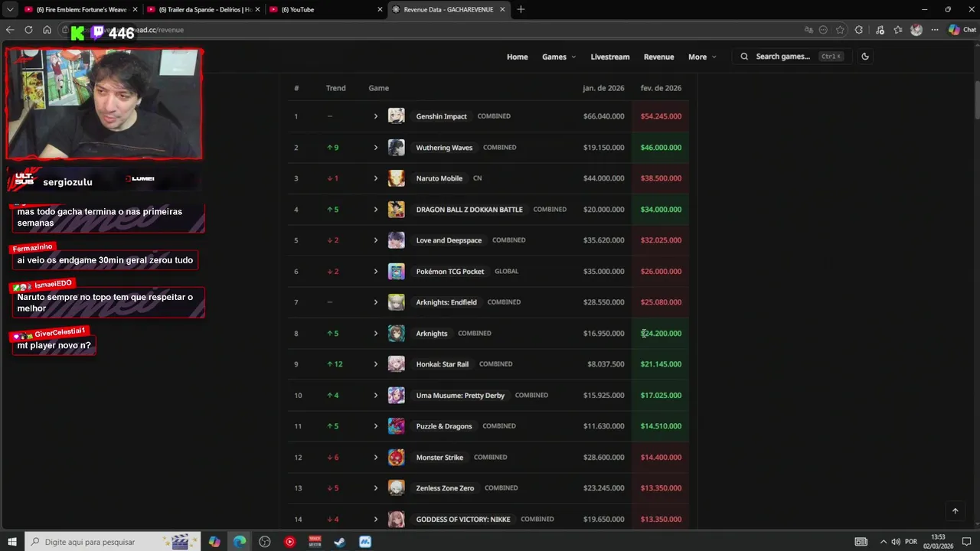Open the Copilot Chat button

click(x=962, y=30)
